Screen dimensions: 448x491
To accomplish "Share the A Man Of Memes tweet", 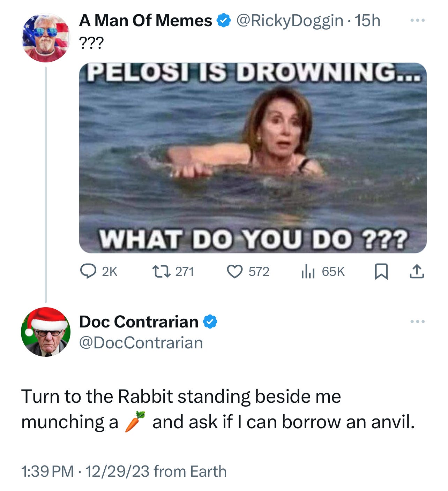I will [x=417, y=272].
